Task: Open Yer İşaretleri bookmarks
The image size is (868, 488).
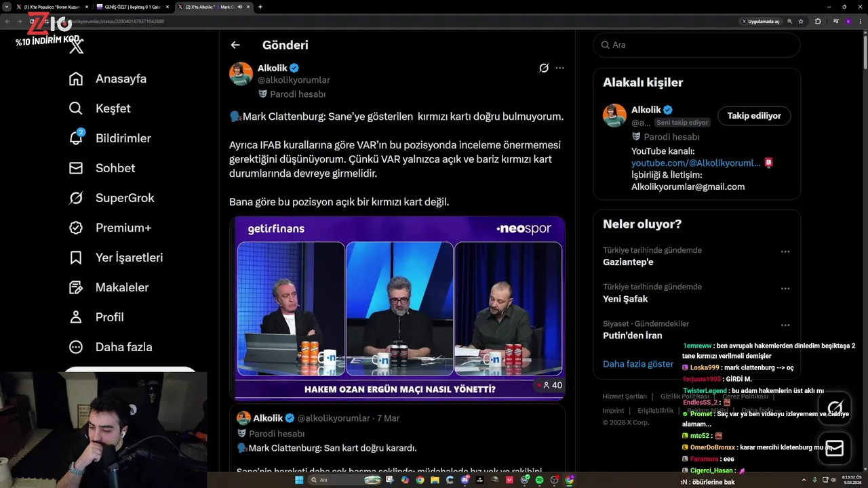Action: tap(116, 258)
